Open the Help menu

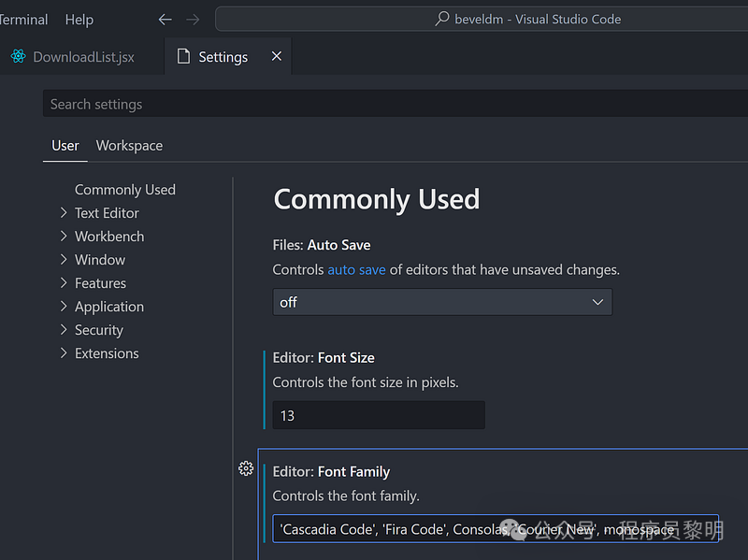pos(79,20)
